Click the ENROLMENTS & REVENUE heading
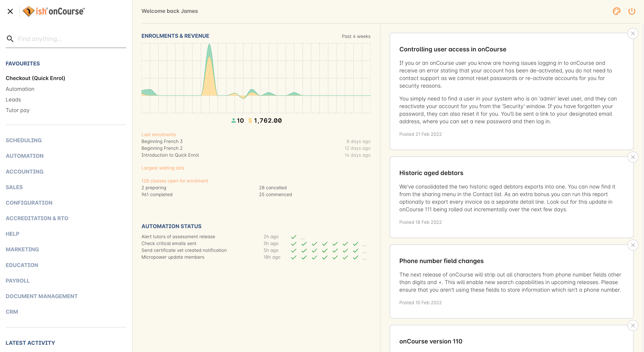Screen dimensions: 644x352 [x=175, y=36]
